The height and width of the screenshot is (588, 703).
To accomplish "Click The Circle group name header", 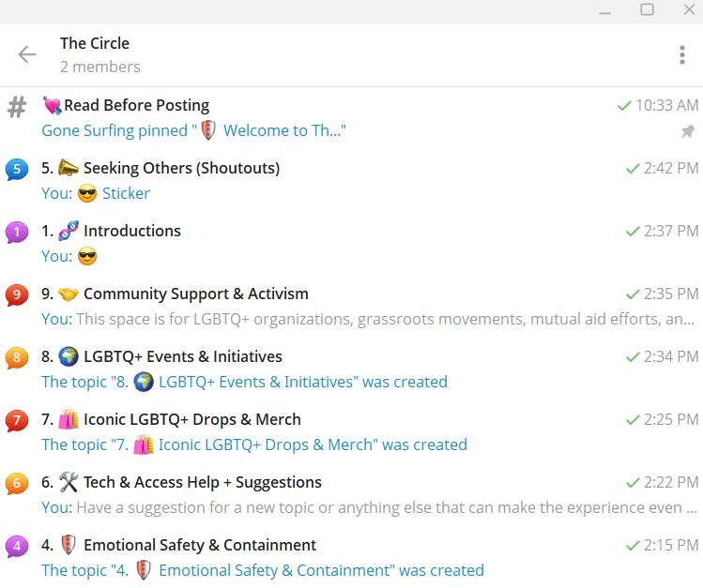I will click(95, 43).
